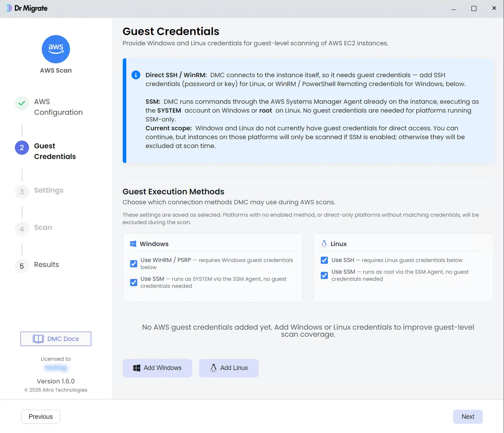Click the blue info icon in the notice
The image size is (504, 433).
(x=136, y=75)
